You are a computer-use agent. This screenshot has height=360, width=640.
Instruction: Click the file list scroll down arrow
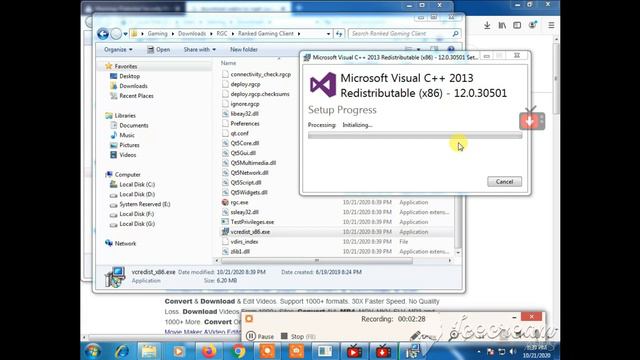pos(458,252)
